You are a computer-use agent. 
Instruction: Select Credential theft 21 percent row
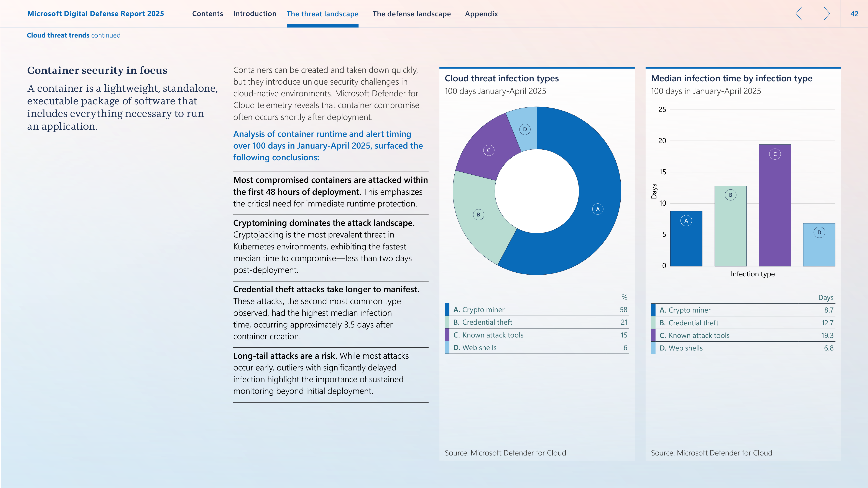[537, 322]
